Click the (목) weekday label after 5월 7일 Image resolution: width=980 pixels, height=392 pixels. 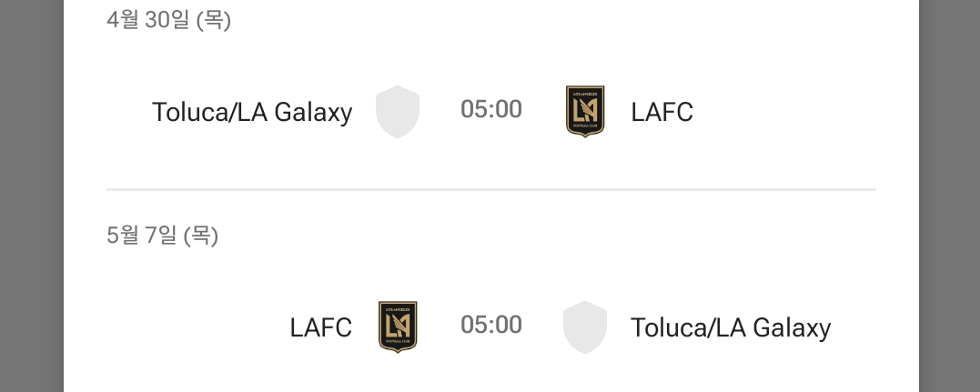click(200, 236)
